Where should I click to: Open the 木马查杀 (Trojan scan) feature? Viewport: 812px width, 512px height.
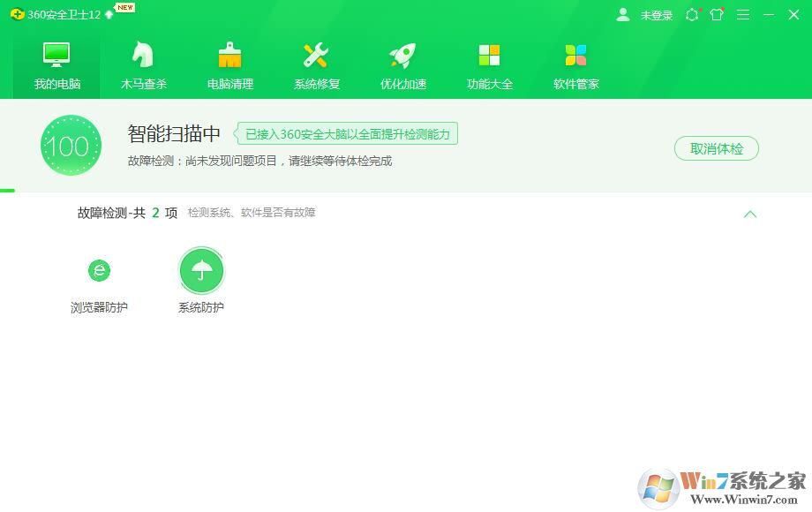click(x=142, y=62)
